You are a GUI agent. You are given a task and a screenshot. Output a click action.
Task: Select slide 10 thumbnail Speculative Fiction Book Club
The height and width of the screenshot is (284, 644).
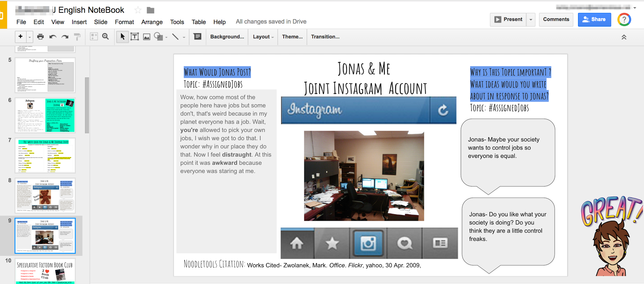point(45,272)
